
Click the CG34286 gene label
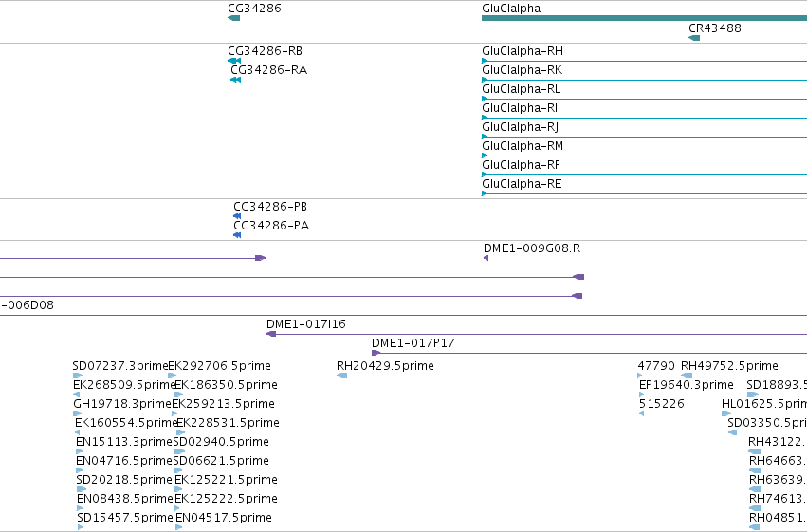pyautogui.click(x=254, y=9)
